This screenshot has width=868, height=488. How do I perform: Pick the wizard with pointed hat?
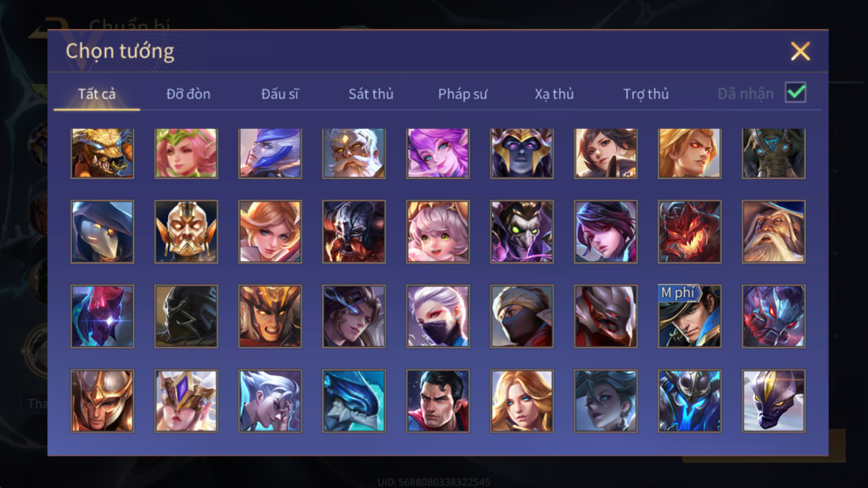click(x=773, y=232)
